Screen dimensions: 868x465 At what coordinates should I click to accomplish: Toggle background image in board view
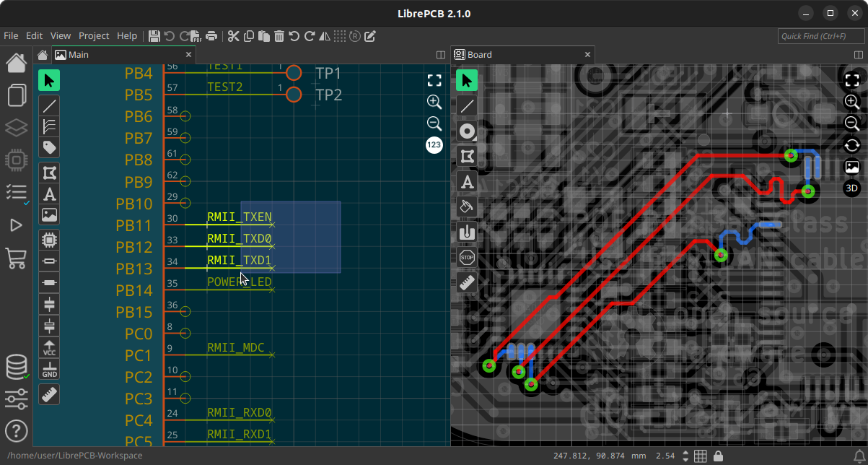[851, 167]
